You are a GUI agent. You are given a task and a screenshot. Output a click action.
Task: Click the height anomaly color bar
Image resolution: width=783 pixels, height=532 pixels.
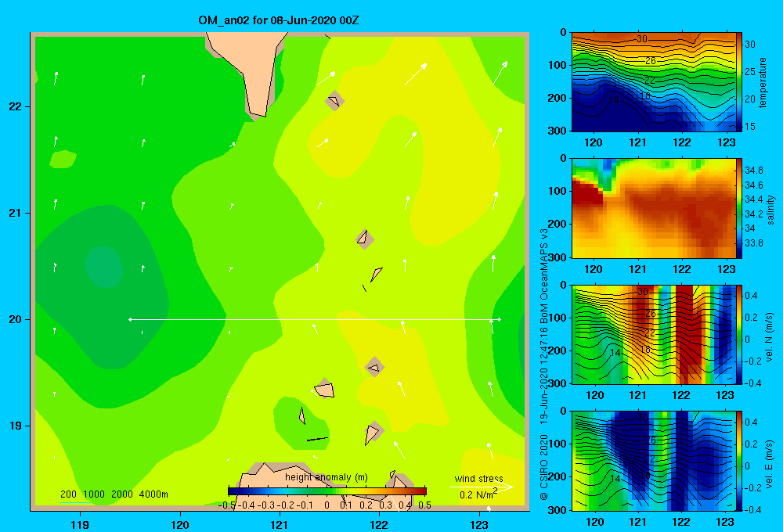coord(327,491)
